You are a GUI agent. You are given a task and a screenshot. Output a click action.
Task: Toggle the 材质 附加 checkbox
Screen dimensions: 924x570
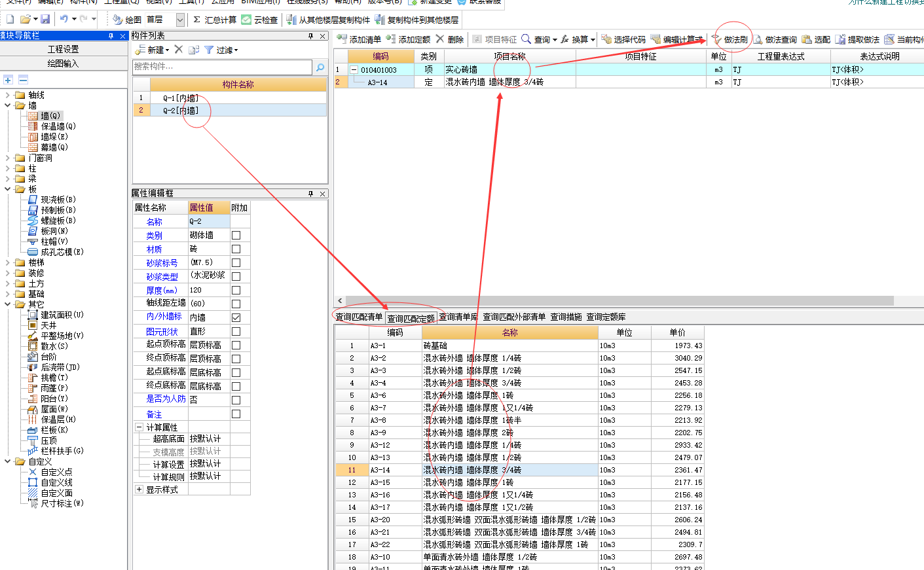[236, 249]
